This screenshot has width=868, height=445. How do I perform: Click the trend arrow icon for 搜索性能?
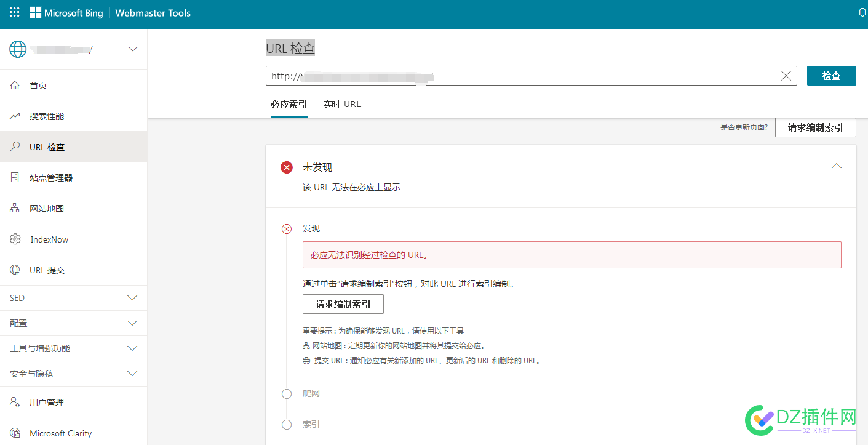click(15, 116)
